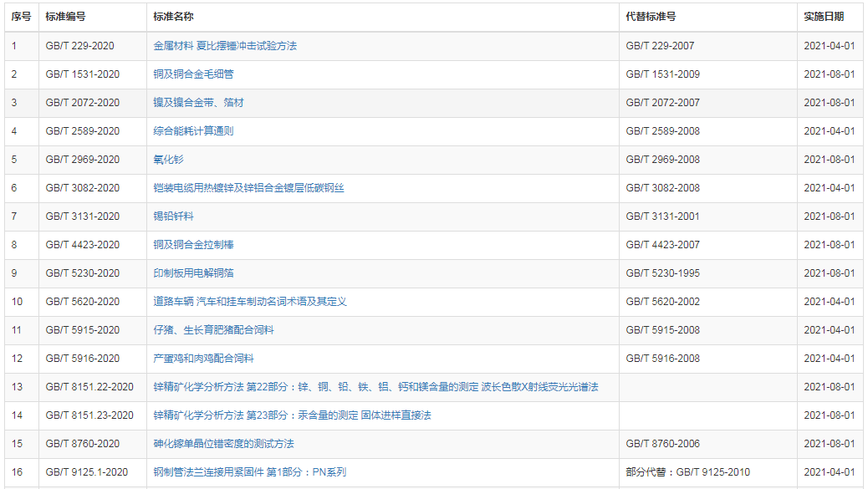Click the 仔猪、生长育肥猪配合饲料 link

click(x=213, y=330)
